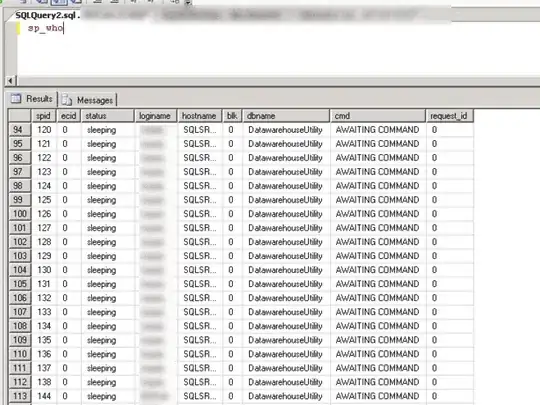The width and height of the screenshot is (540, 405).
Task: Select the loginame column header
Action: 156,116
